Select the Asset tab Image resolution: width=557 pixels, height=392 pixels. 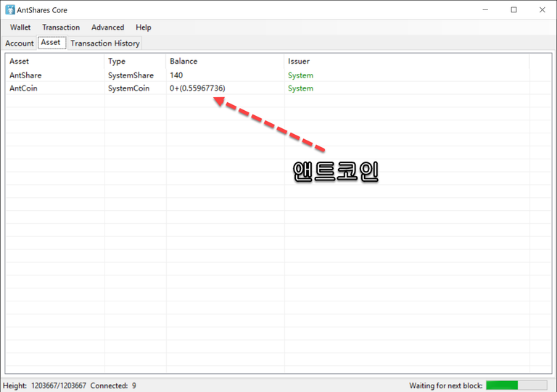(x=51, y=42)
